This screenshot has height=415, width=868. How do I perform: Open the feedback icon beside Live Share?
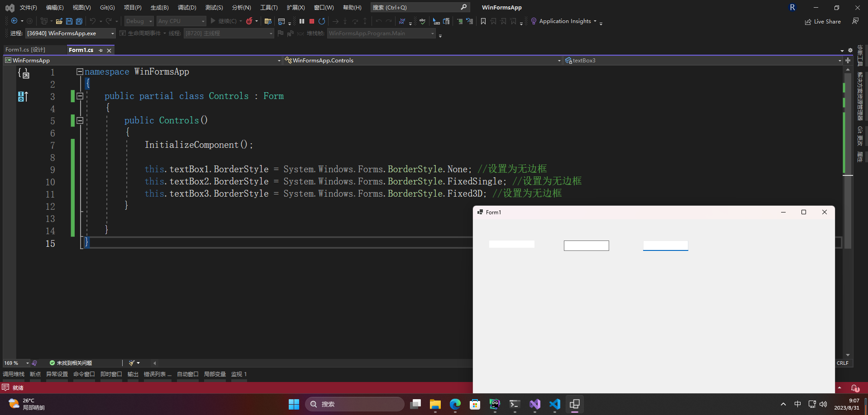coord(855,21)
